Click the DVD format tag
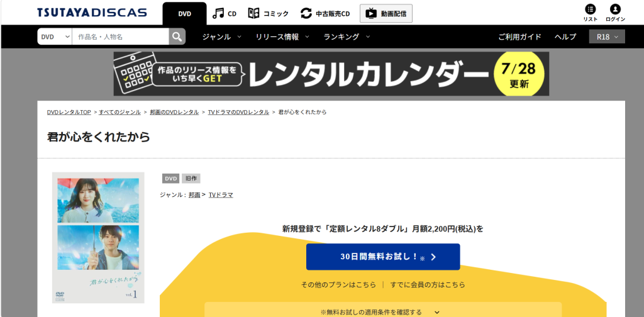644x317 pixels. (171, 179)
